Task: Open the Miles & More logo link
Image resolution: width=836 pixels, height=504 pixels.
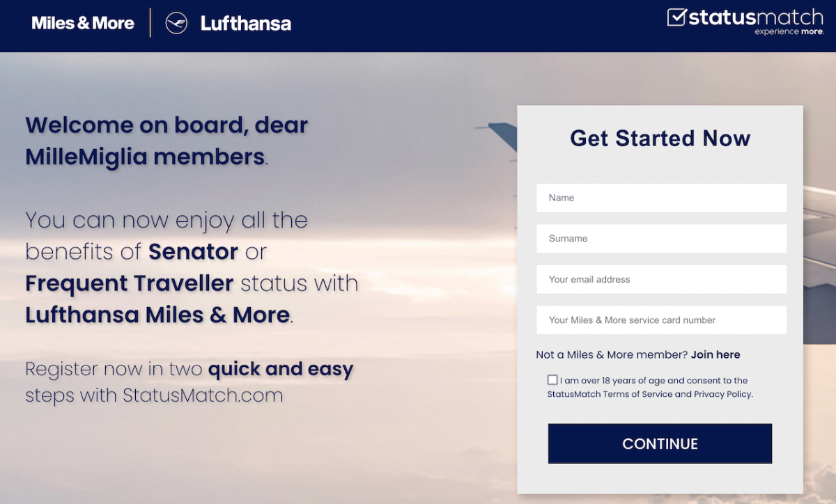Action: (x=83, y=23)
